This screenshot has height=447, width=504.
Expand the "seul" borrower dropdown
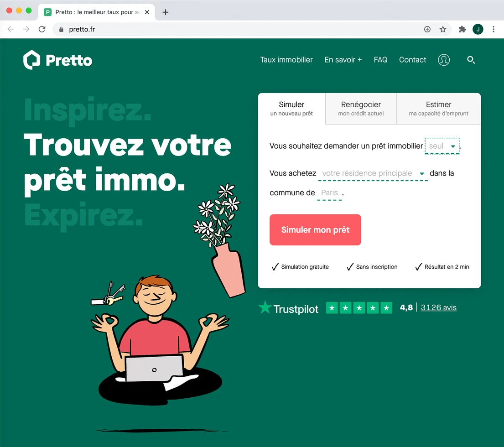(442, 146)
